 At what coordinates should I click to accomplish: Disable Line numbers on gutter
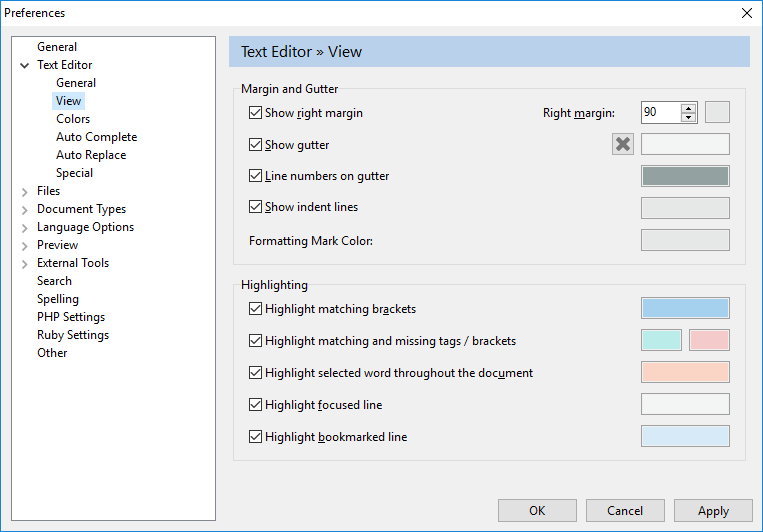pyautogui.click(x=255, y=176)
